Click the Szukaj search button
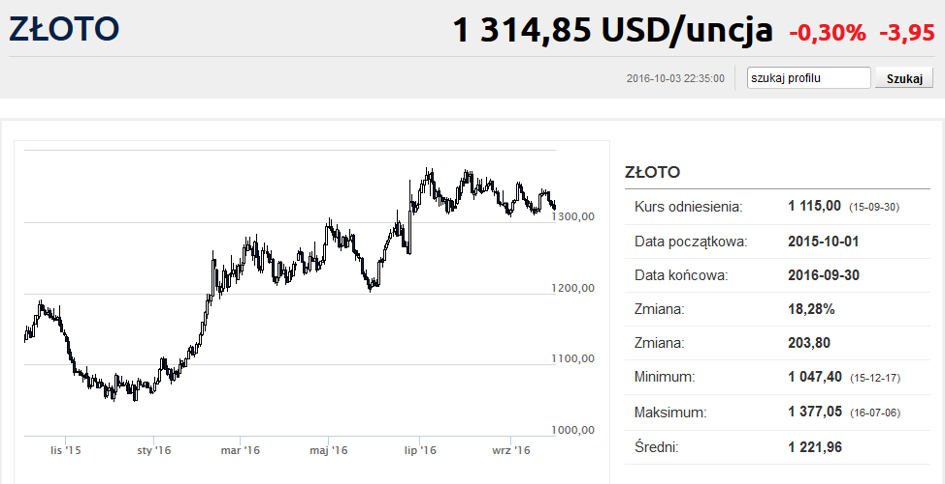Image resolution: width=945 pixels, height=484 pixels. (x=904, y=78)
